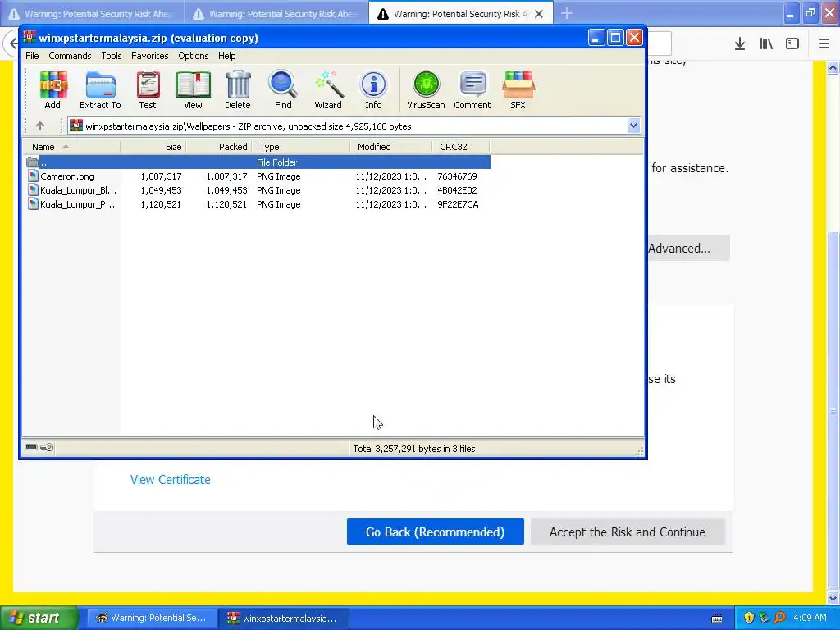The height and width of the screenshot is (630, 840).
Task: Open Firefox hamburger menu
Action: click(824, 44)
